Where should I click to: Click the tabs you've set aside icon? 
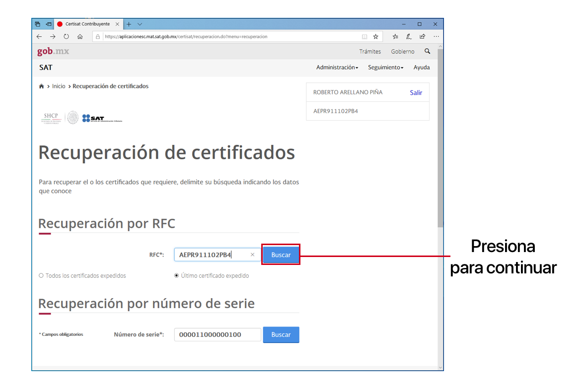click(38, 24)
